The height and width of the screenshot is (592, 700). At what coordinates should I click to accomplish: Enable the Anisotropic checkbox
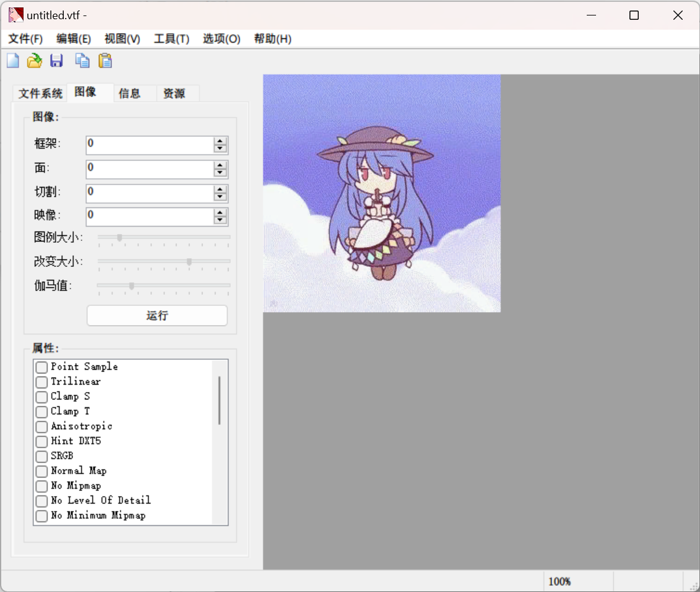click(x=41, y=427)
